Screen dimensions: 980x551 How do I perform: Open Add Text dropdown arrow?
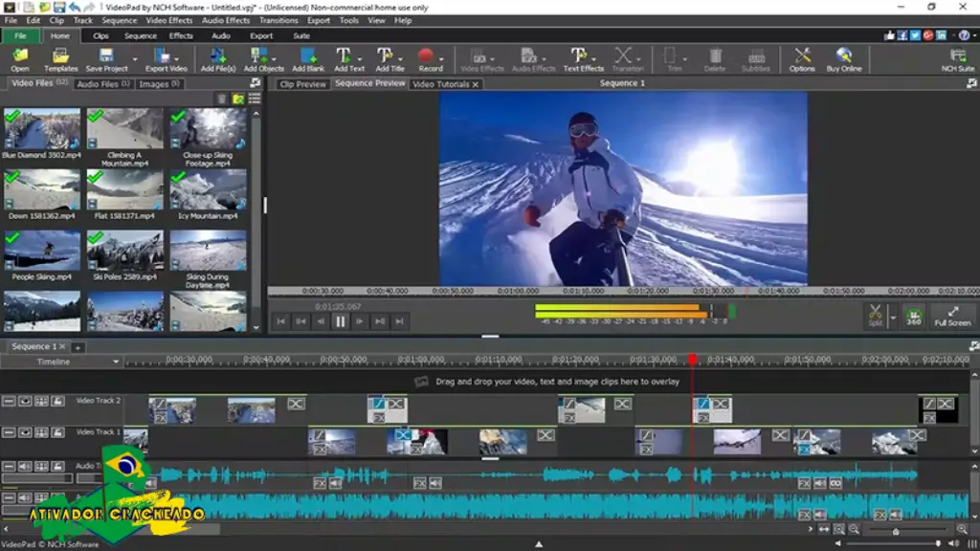pos(360,59)
